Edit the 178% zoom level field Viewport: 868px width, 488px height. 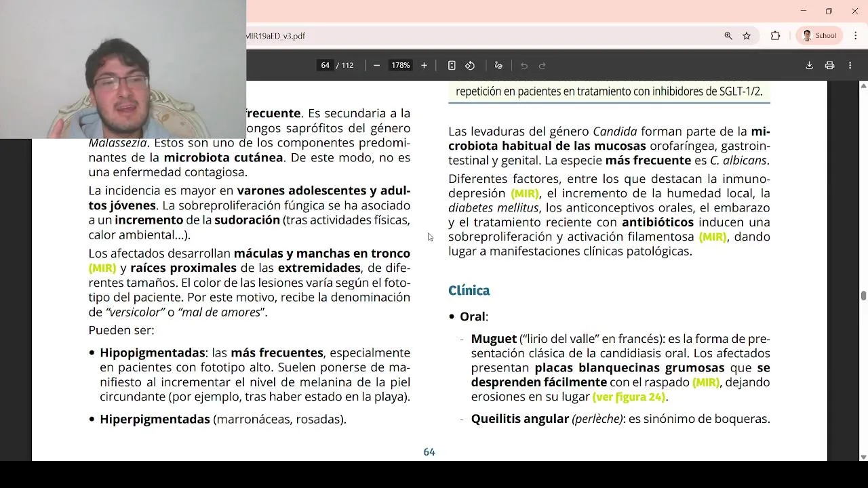point(400,66)
